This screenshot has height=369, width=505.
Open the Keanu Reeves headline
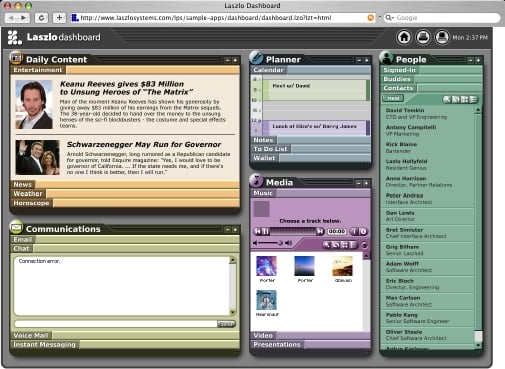click(x=126, y=88)
